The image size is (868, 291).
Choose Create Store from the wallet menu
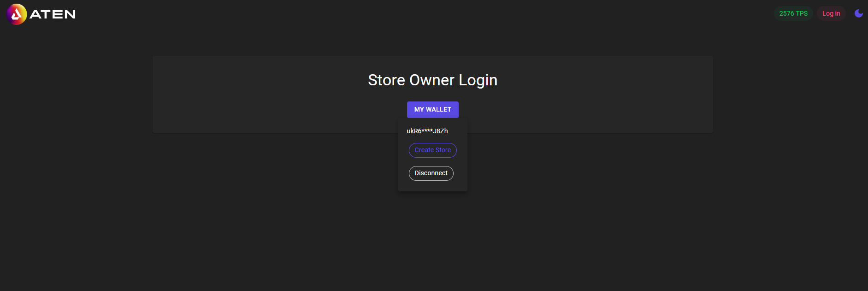(432, 150)
